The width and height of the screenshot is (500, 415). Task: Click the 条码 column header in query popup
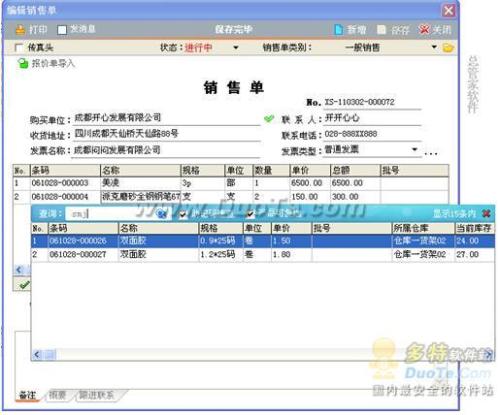point(83,228)
